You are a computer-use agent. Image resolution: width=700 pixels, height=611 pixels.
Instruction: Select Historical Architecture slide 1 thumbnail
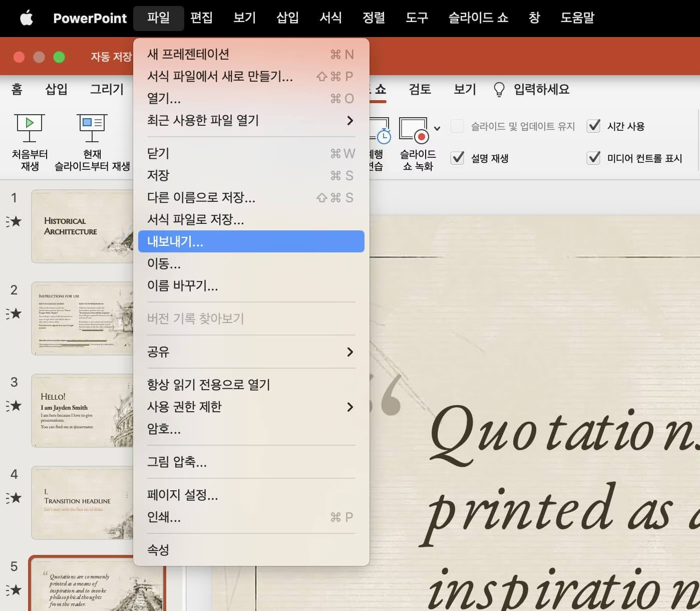[83, 226]
